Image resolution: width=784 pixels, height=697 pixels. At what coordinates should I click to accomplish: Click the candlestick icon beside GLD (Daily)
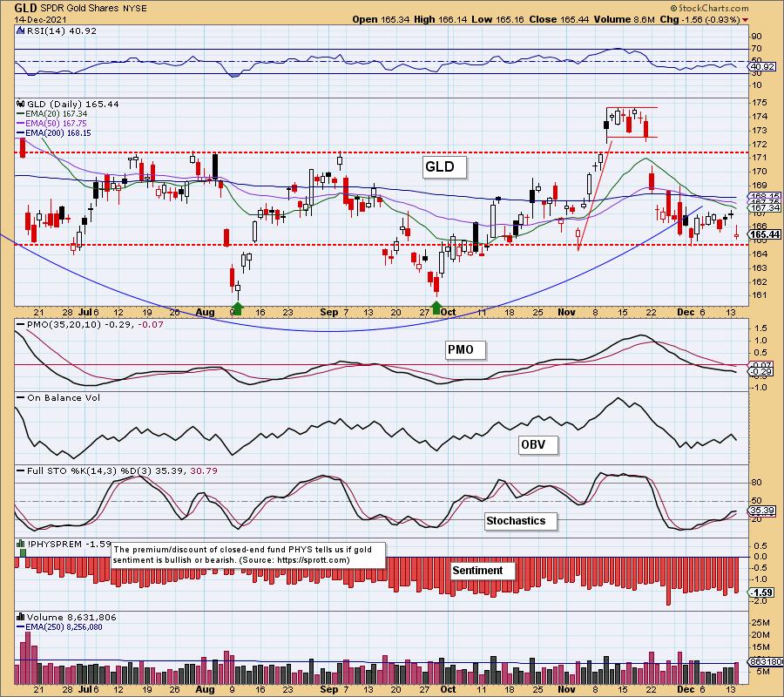21,104
